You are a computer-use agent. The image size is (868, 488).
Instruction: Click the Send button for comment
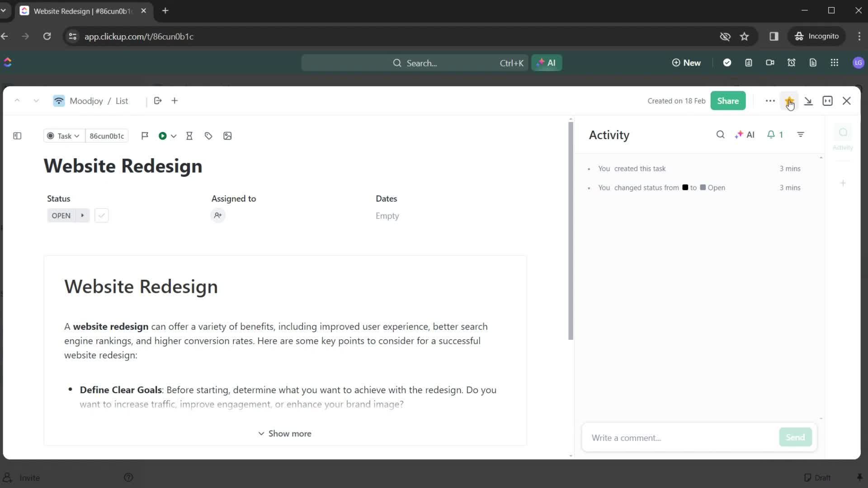tap(795, 437)
